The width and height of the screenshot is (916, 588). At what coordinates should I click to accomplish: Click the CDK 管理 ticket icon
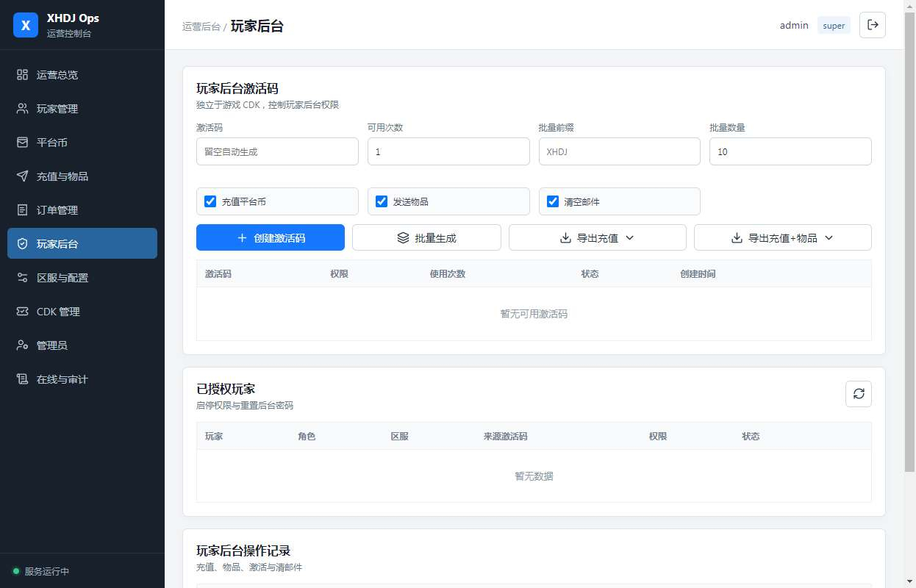[x=22, y=312]
